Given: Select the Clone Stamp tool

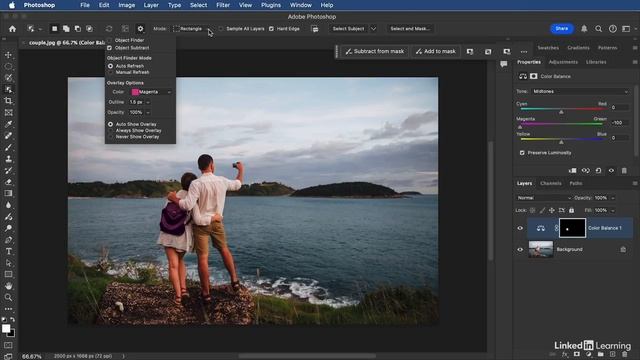Looking at the screenshot, I should 8,159.
